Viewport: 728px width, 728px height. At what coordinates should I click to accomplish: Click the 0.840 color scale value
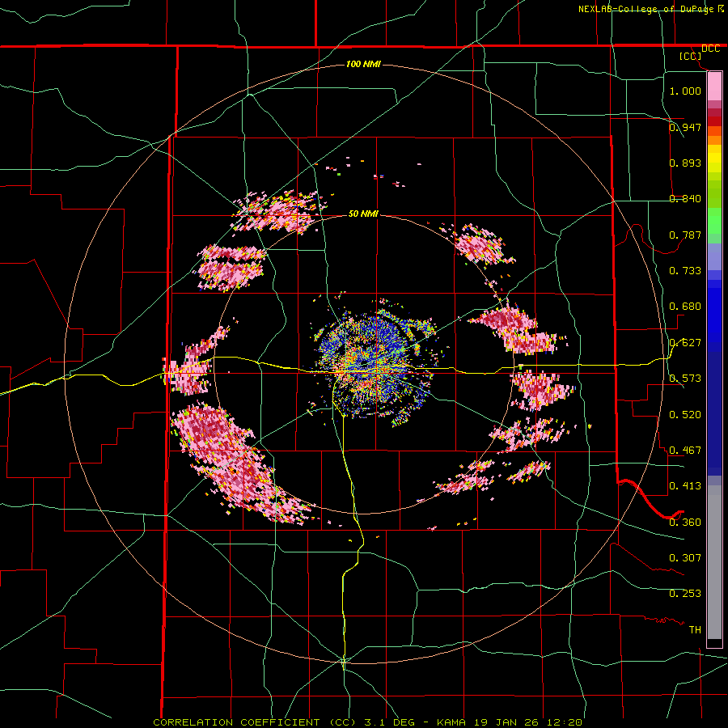tap(685, 198)
